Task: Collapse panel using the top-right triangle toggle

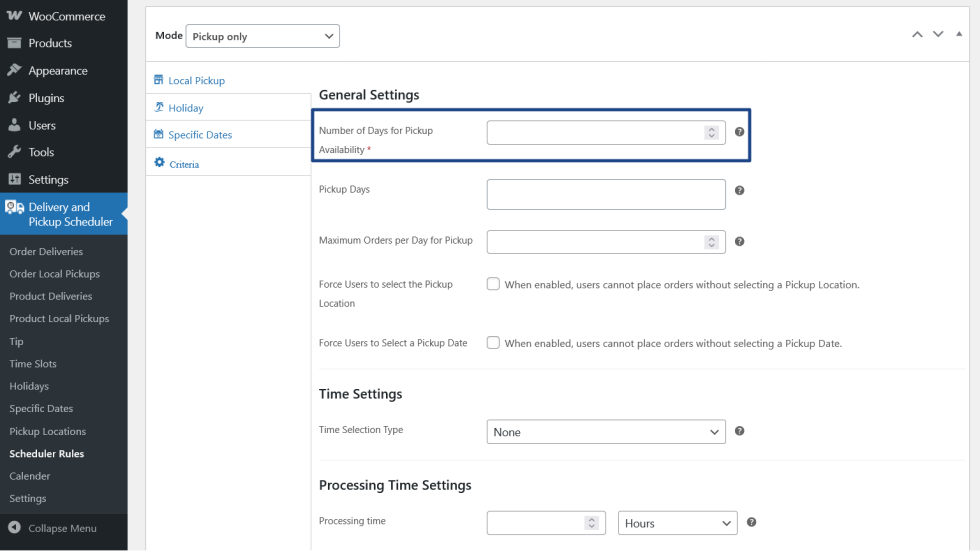Action: [959, 34]
